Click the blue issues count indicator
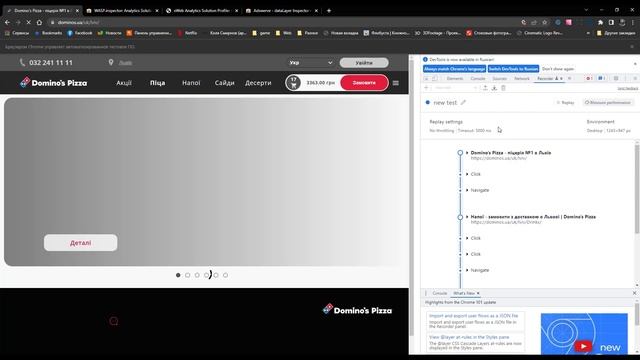640x360 pixels. 601,78
